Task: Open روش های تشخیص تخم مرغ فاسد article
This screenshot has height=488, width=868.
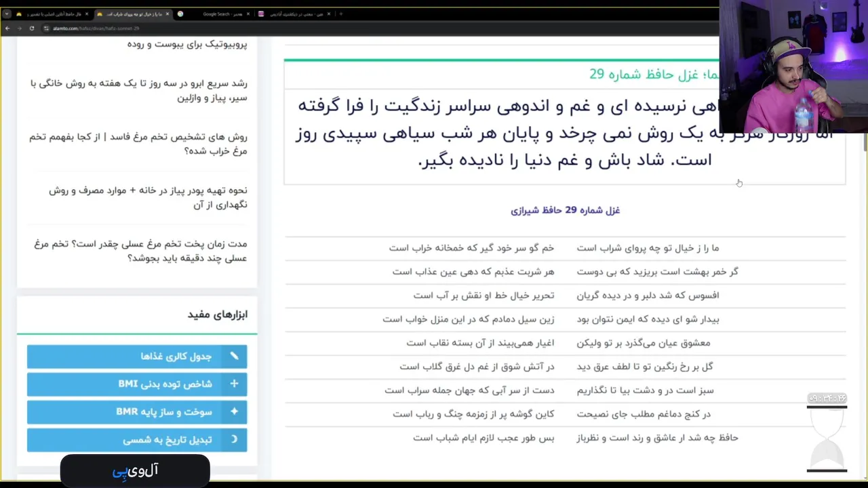Action: tap(138, 144)
